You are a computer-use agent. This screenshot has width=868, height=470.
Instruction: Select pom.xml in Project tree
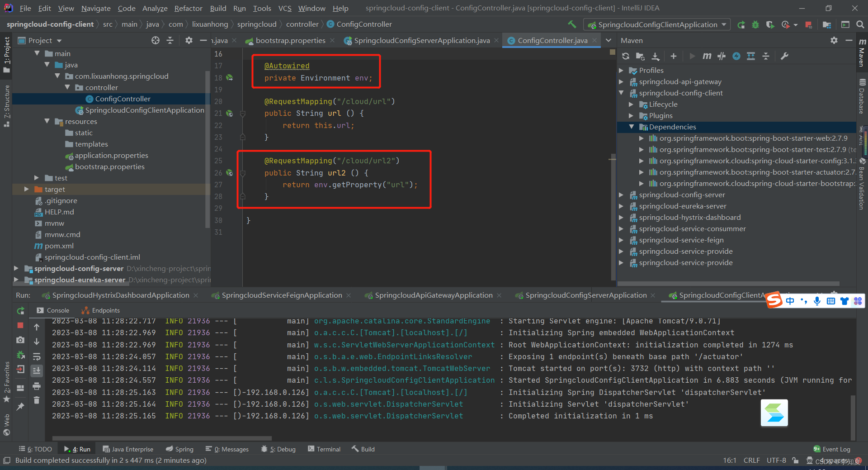[x=59, y=246]
